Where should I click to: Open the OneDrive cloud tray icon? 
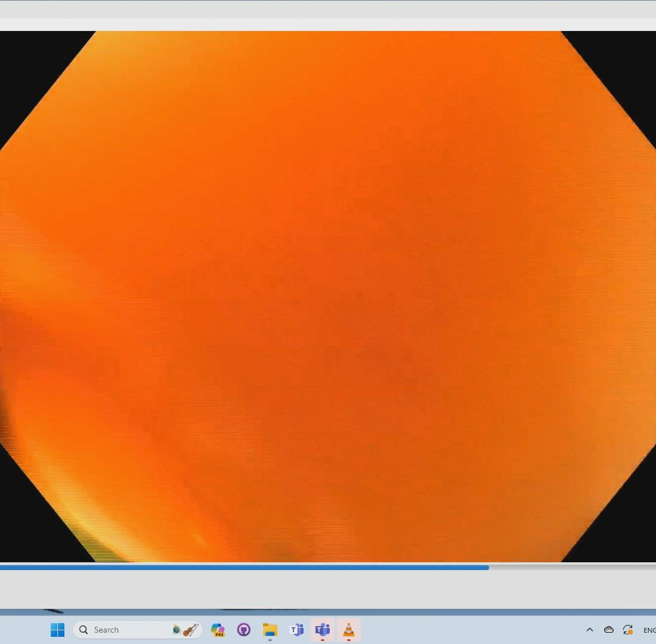(609, 629)
